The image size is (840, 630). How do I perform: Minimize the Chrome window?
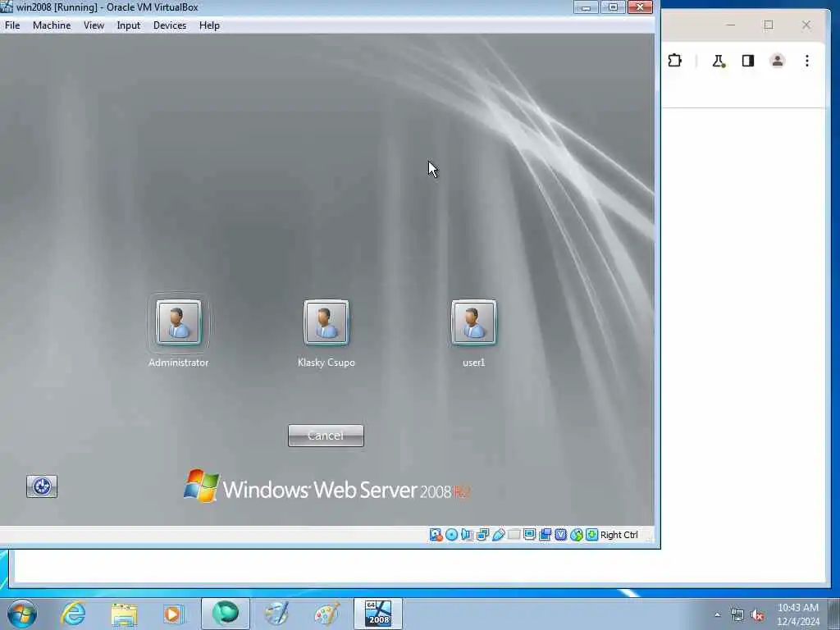point(730,25)
